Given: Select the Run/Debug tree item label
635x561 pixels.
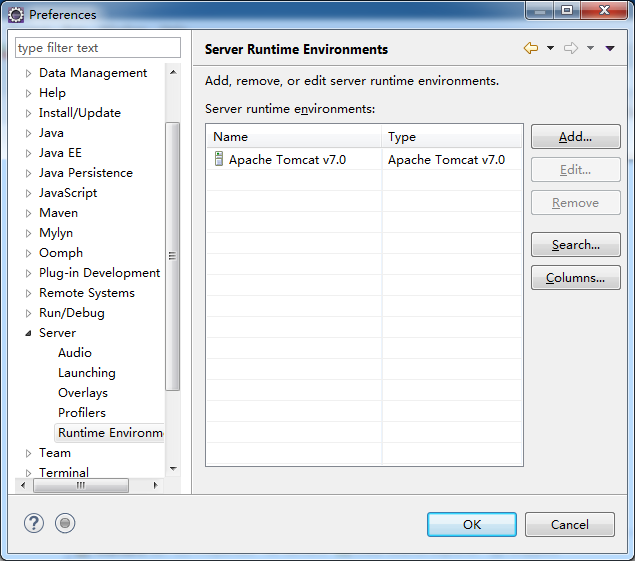Looking at the screenshot, I should tap(72, 313).
